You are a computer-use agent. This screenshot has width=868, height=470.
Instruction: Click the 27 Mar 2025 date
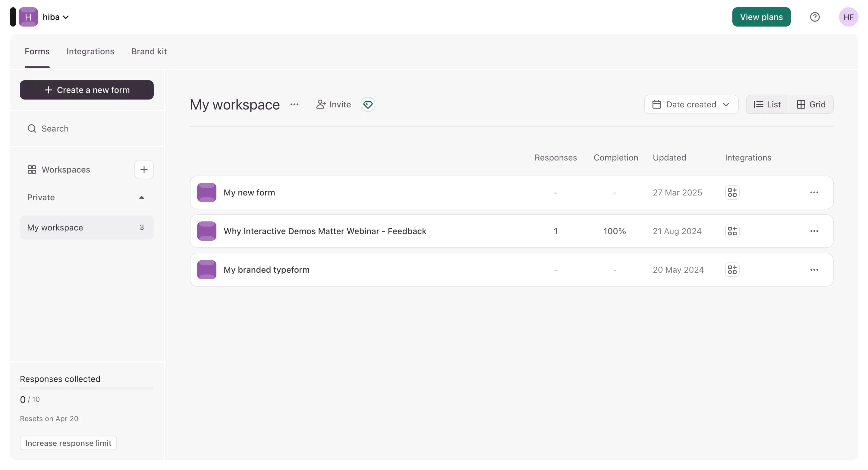pos(677,192)
